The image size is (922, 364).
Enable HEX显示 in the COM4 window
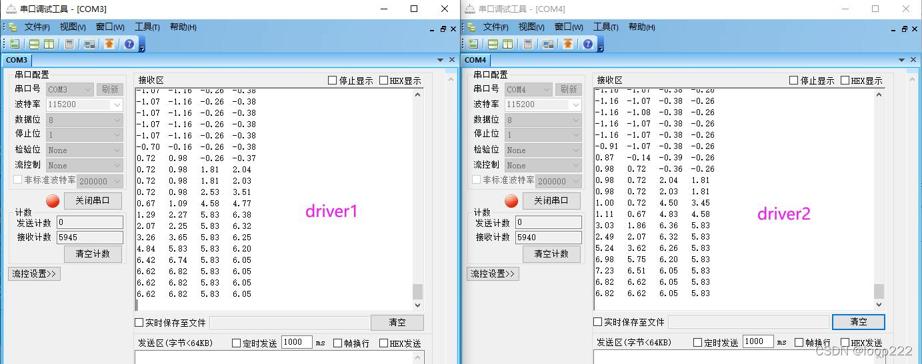(x=845, y=81)
